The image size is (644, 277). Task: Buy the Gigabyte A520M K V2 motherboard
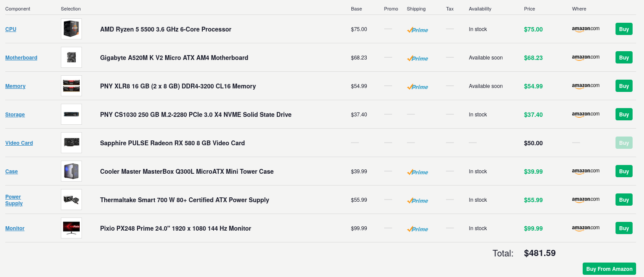click(x=624, y=57)
